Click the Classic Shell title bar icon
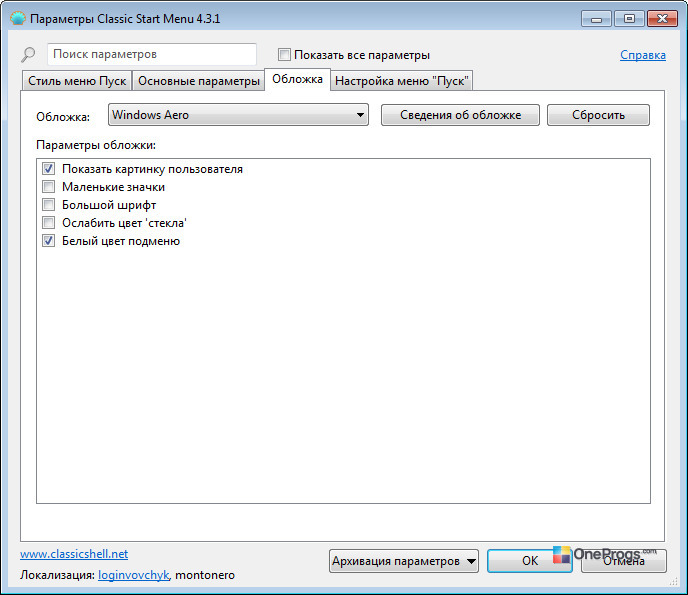 coord(18,18)
